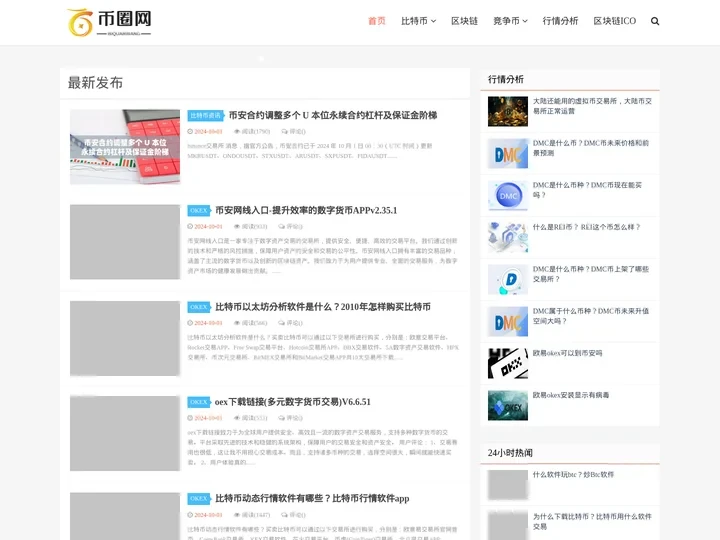Click OKEX tag beside 比特币以太坊分析软件 article

click(x=199, y=307)
